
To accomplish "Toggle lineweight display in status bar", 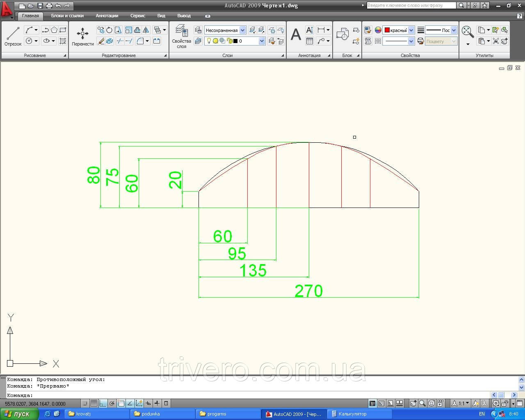I will pos(157,404).
